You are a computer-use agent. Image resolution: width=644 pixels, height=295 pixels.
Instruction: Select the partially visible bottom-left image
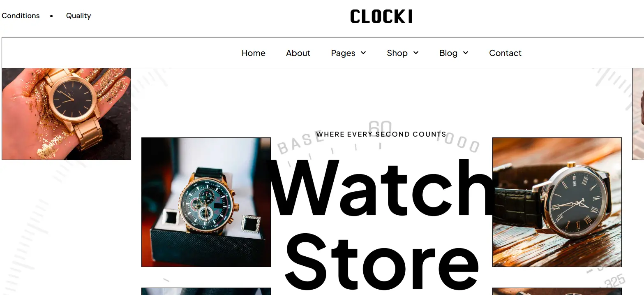206,291
